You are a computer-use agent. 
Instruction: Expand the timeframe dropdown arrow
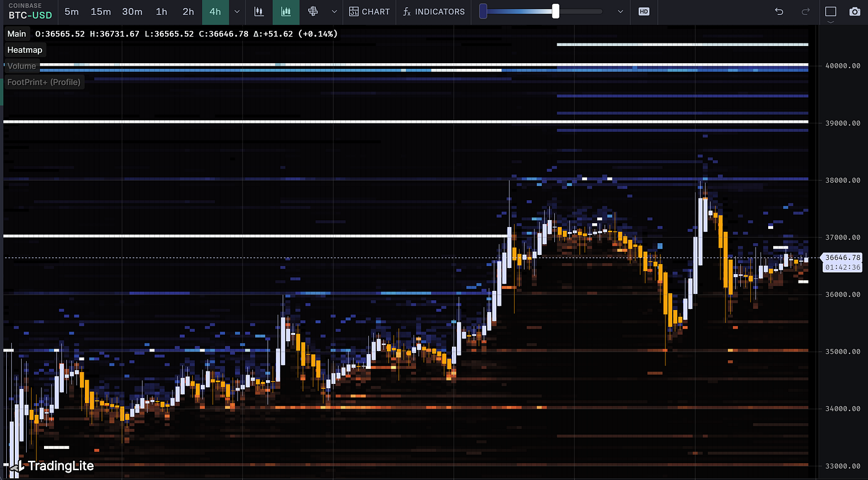click(237, 12)
